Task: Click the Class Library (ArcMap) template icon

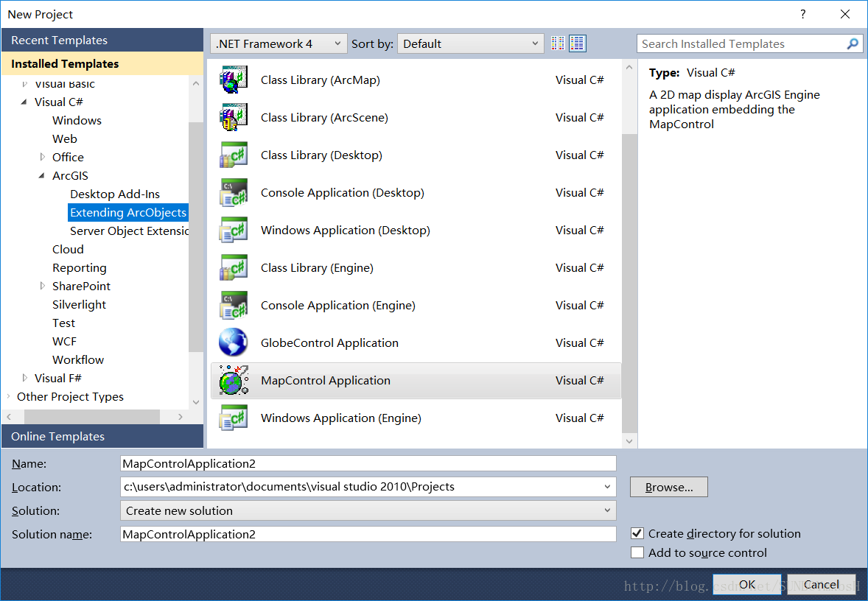Action: pos(233,80)
